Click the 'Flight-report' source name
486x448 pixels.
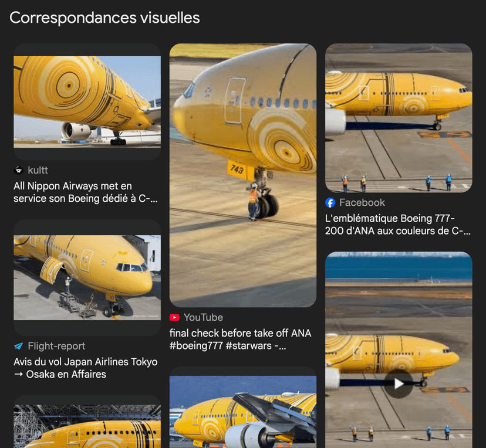point(56,346)
